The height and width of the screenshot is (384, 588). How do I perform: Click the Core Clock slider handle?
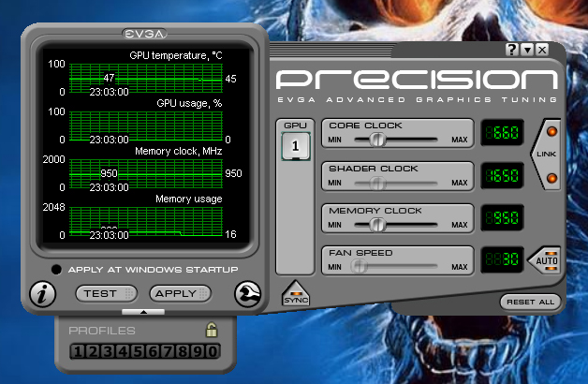click(377, 140)
